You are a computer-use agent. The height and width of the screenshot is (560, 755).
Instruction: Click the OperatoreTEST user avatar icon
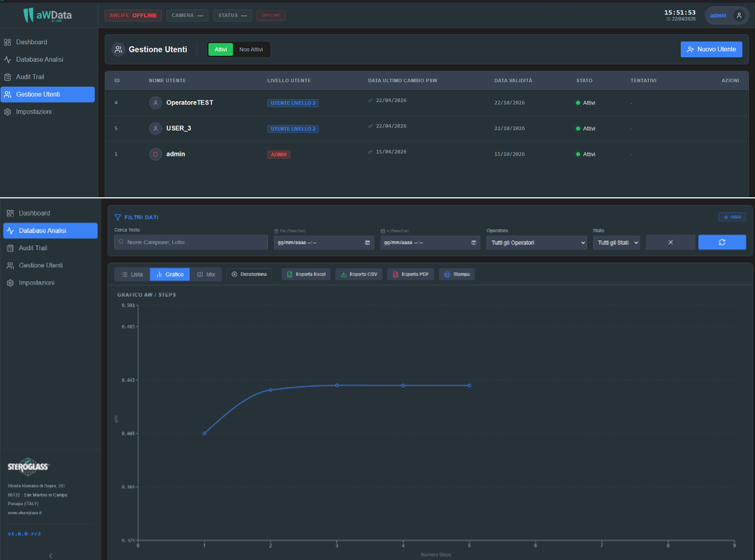tap(155, 103)
